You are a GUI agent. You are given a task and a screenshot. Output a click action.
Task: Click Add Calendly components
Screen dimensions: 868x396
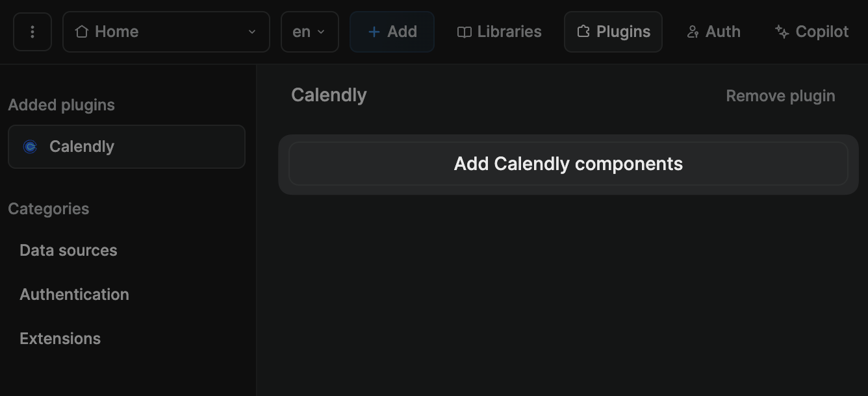568,164
